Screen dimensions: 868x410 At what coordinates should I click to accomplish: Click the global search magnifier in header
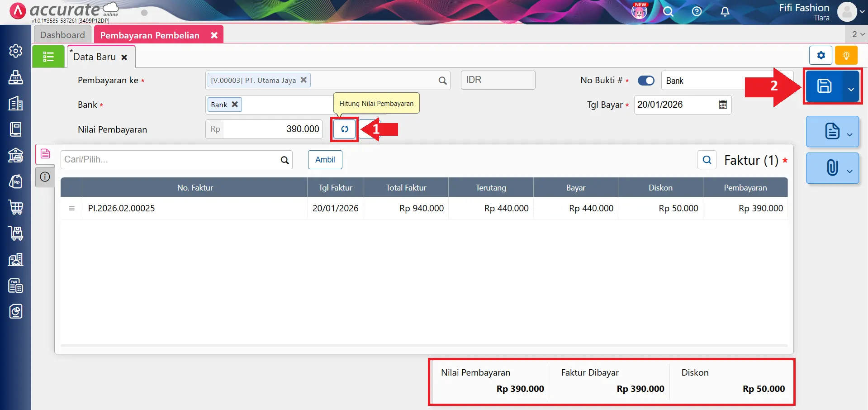(x=668, y=12)
